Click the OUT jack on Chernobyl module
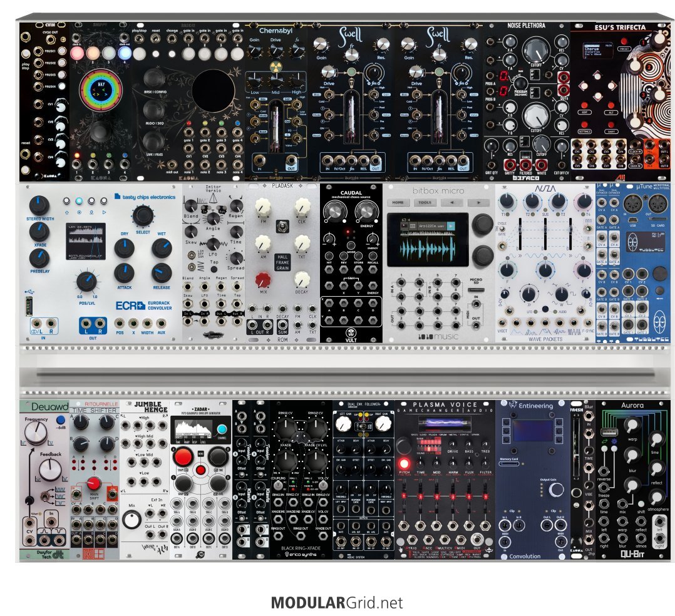This screenshot has height=616, width=675. 291,160
